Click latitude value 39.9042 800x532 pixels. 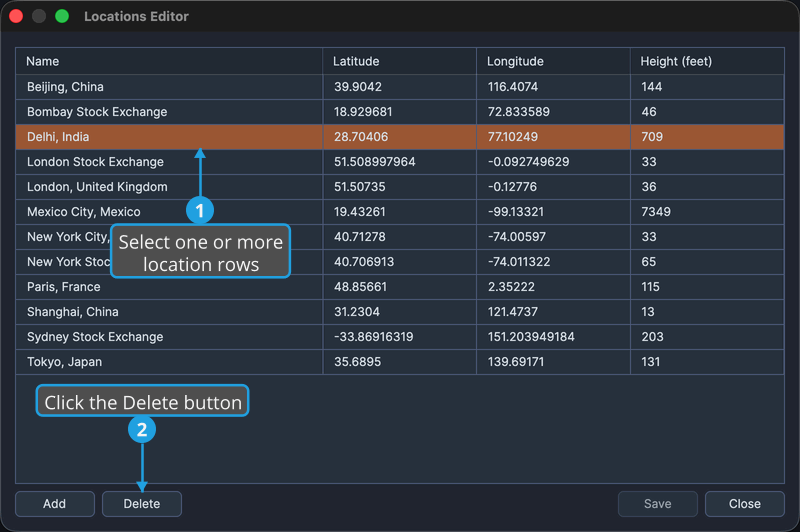[x=358, y=87]
